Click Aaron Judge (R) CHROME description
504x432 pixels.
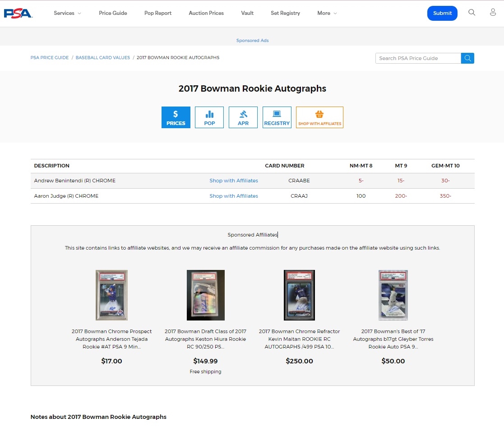tap(66, 196)
